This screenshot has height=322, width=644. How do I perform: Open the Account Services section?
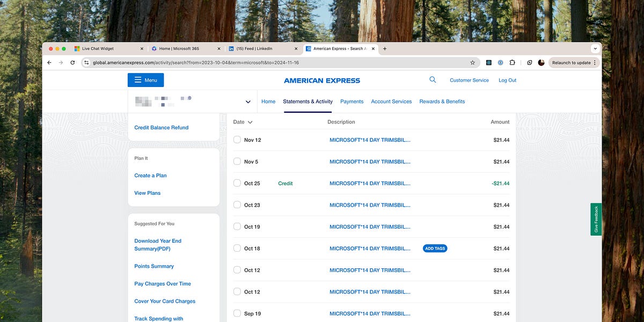tap(391, 101)
